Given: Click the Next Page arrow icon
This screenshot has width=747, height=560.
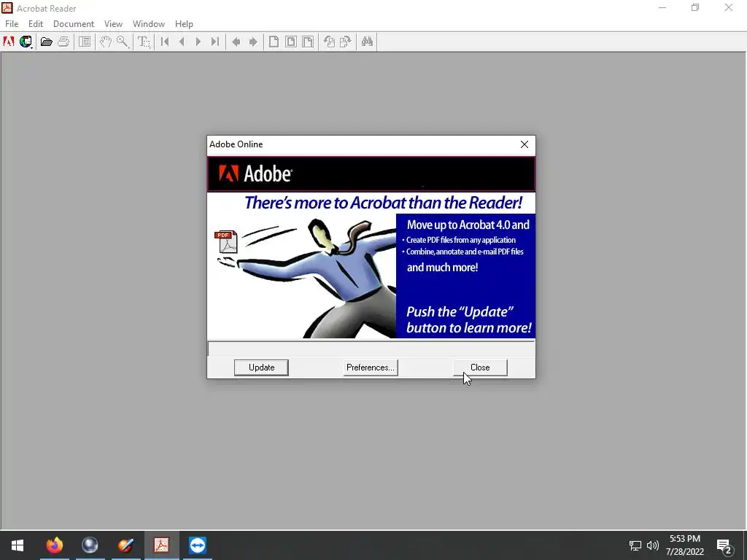Looking at the screenshot, I should click(198, 42).
